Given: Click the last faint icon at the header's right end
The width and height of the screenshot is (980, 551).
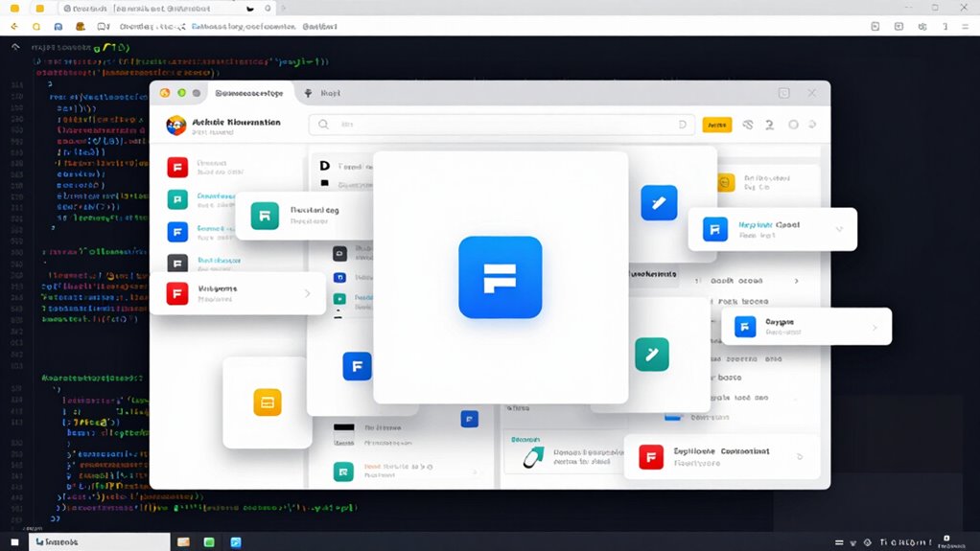Looking at the screenshot, I should click(x=812, y=125).
